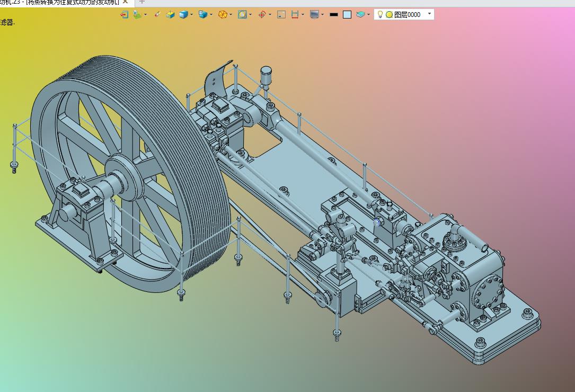575x392 pixels.
Task: Select the engine document tab title
Action: [60, 2]
